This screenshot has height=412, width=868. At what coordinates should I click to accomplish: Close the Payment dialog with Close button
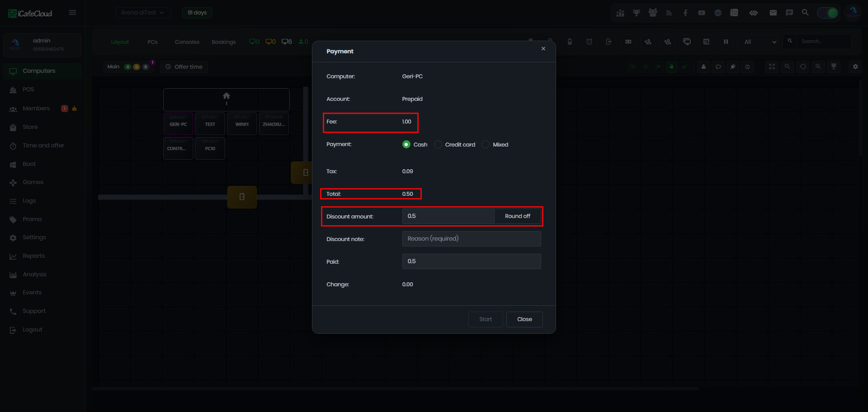(x=524, y=319)
